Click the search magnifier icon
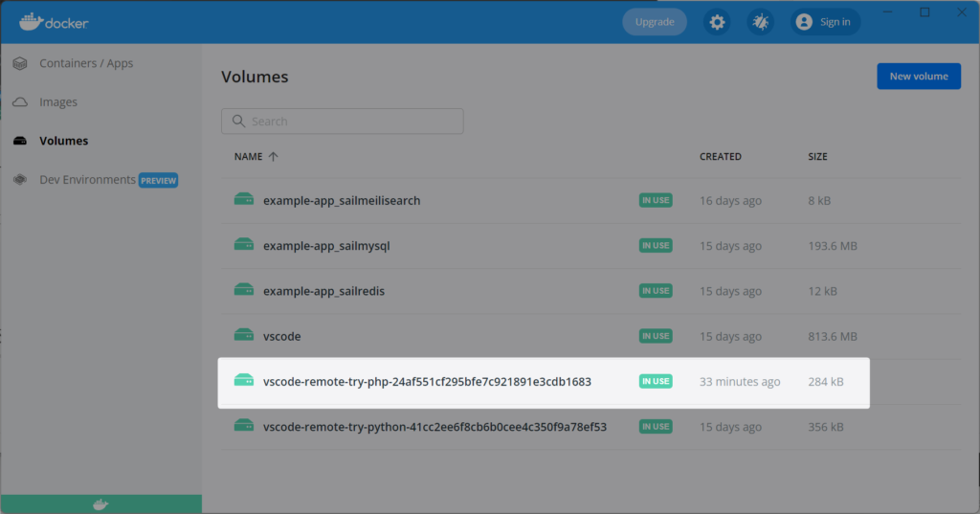 point(238,121)
